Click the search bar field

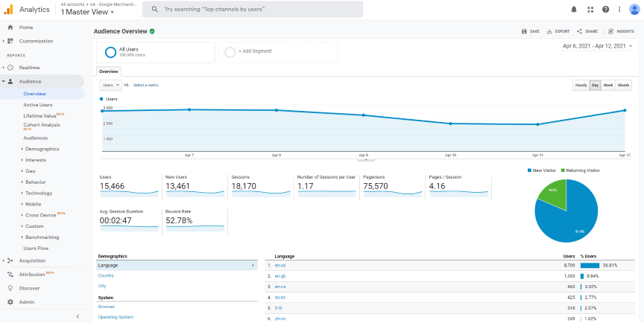(x=253, y=10)
